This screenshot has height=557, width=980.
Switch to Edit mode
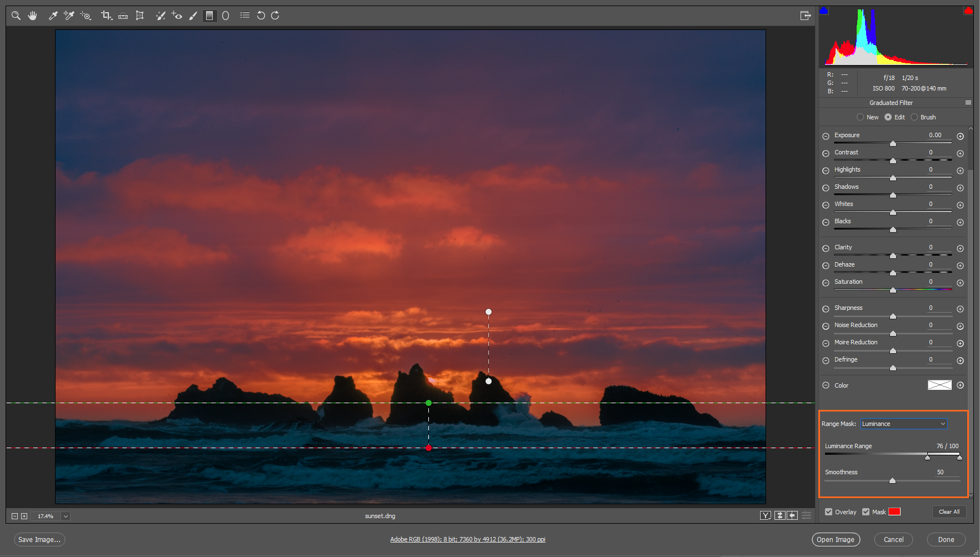(x=889, y=117)
